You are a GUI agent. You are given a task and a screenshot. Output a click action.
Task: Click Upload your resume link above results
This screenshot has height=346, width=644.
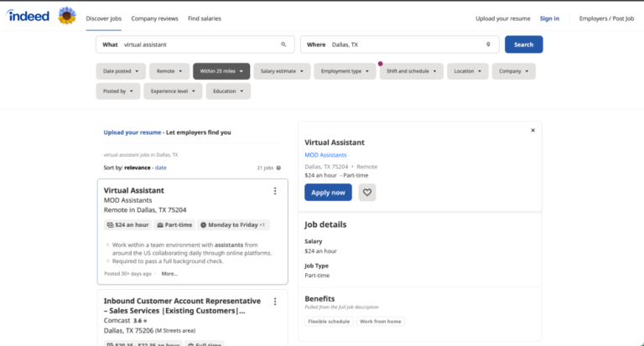(132, 132)
